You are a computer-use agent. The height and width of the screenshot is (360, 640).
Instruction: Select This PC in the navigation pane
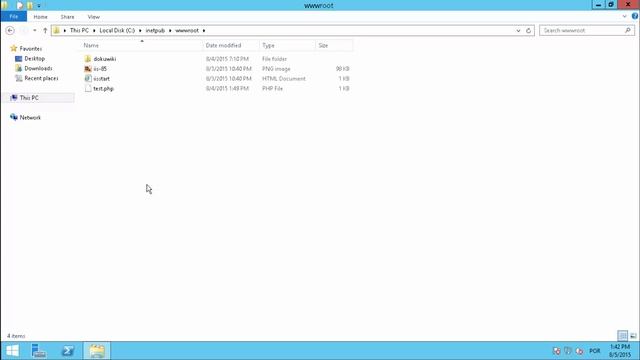pyautogui.click(x=29, y=98)
